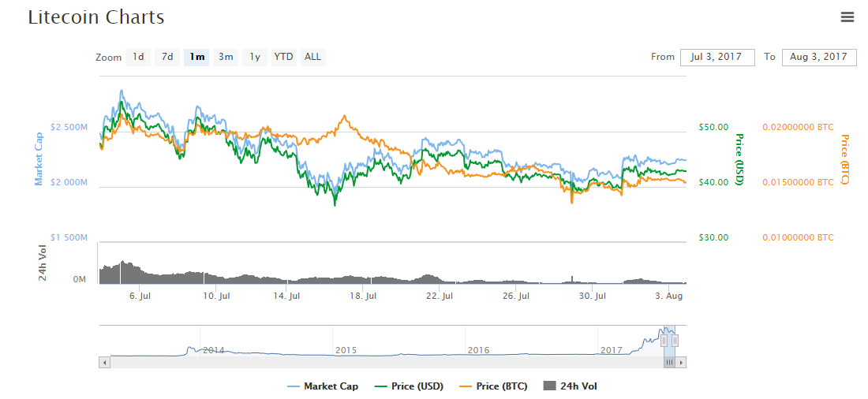Click the 2016 label in navigator
The height and width of the screenshot is (399, 868).
coord(478,350)
